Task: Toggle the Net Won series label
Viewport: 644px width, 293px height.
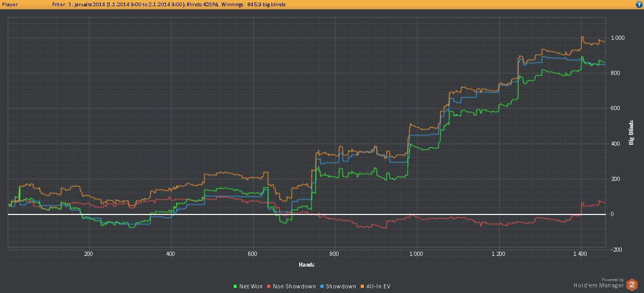Action: (x=251, y=286)
